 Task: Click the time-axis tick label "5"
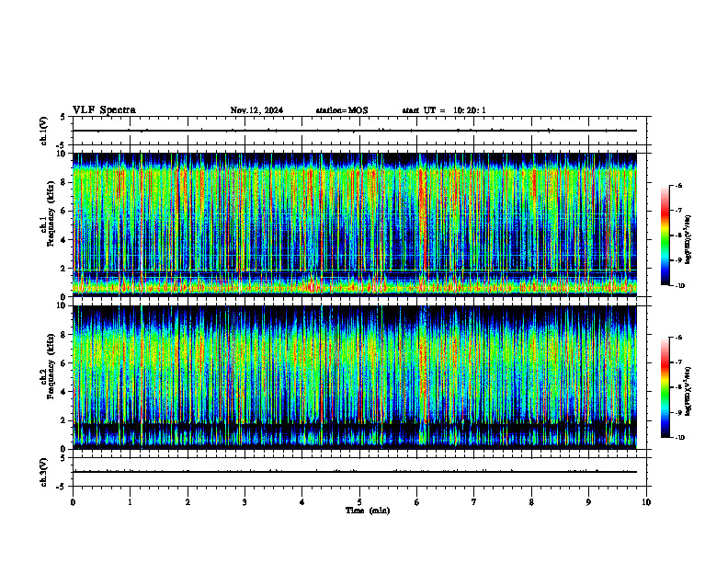(359, 502)
